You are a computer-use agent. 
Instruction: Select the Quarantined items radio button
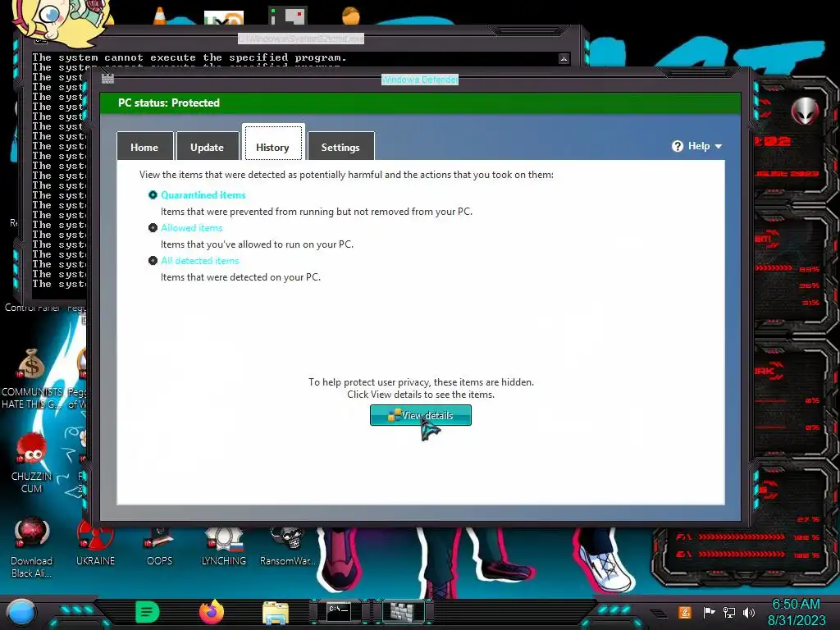tap(153, 195)
